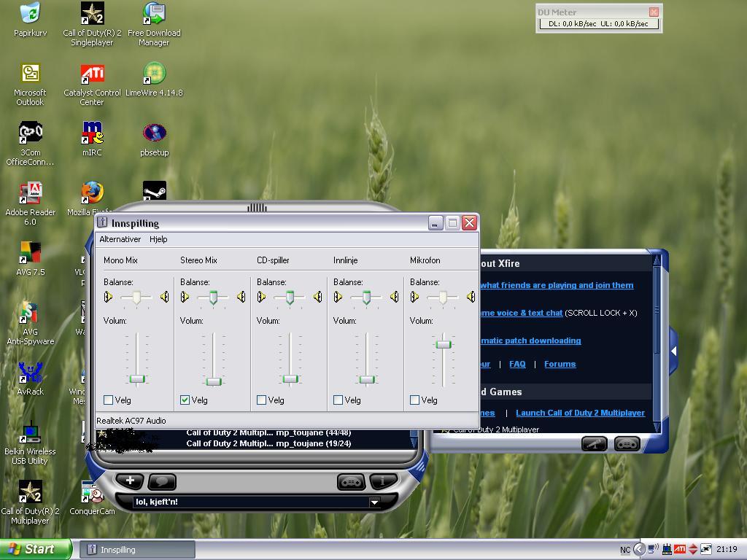
Task: Click the taskbar clock 21:19
Action: click(727, 550)
